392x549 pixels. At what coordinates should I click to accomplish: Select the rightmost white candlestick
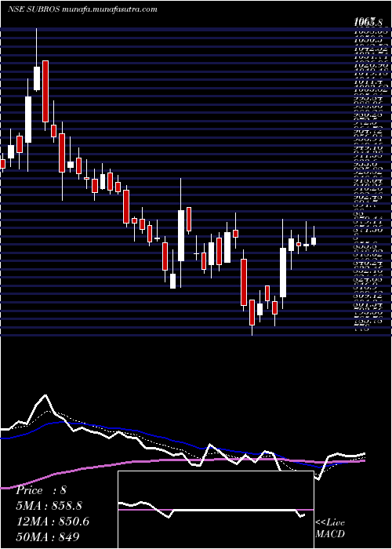point(314,242)
